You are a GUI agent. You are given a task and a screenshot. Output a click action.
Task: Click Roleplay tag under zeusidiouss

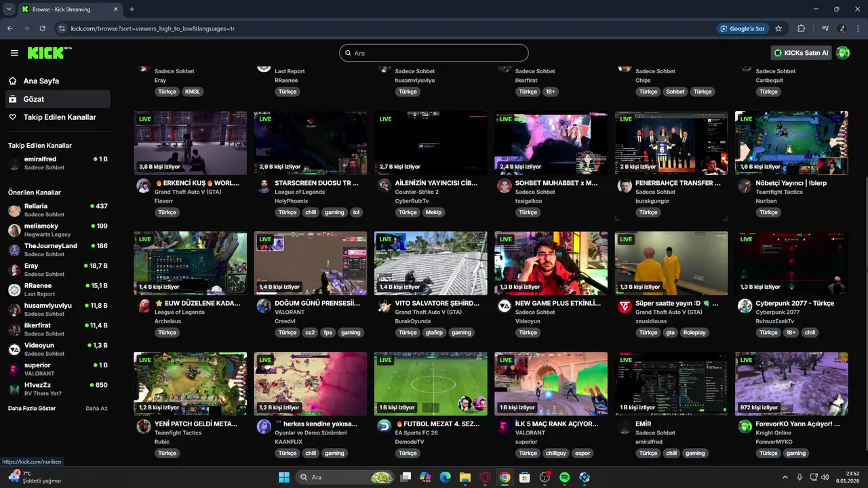tap(694, 333)
